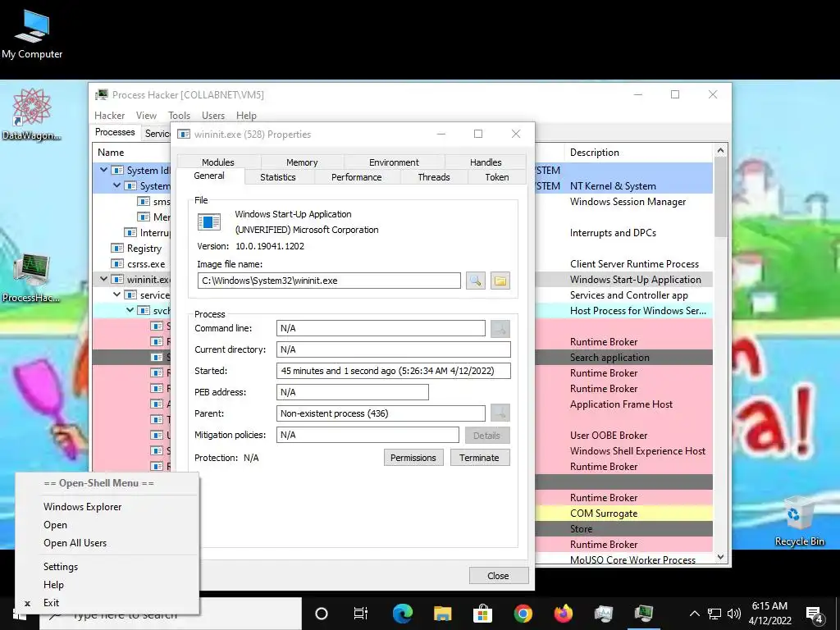The height and width of the screenshot is (630, 840).
Task: Open the ProcessHacker desktop shortcut
Action: coord(31,277)
